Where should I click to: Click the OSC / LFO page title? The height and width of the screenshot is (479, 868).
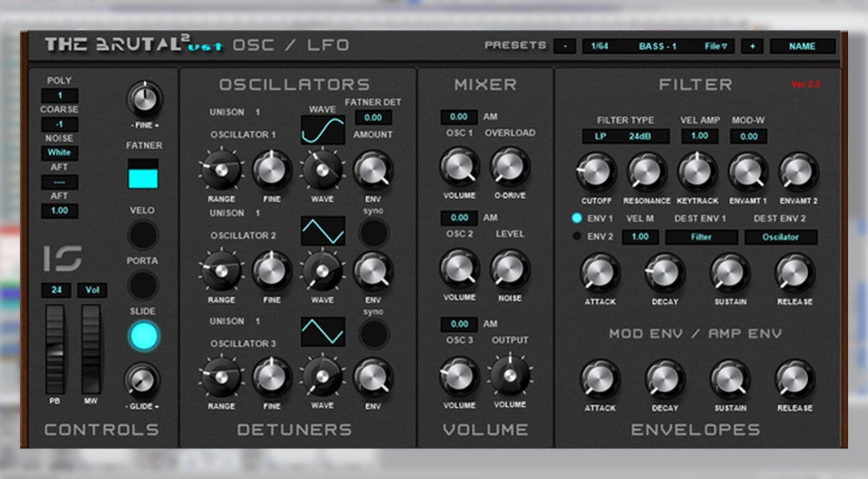291,45
